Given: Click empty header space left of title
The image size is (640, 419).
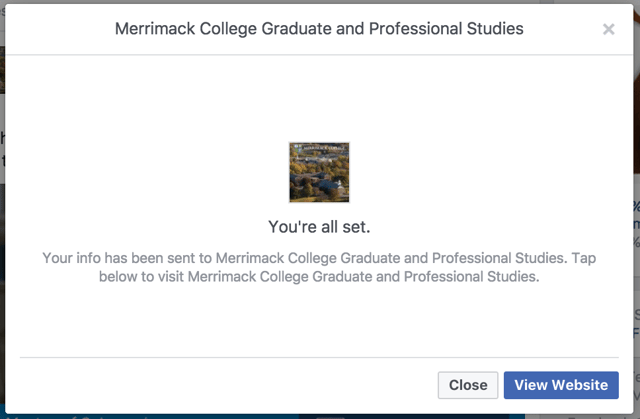Looking at the screenshot, I should coord(60,29).
